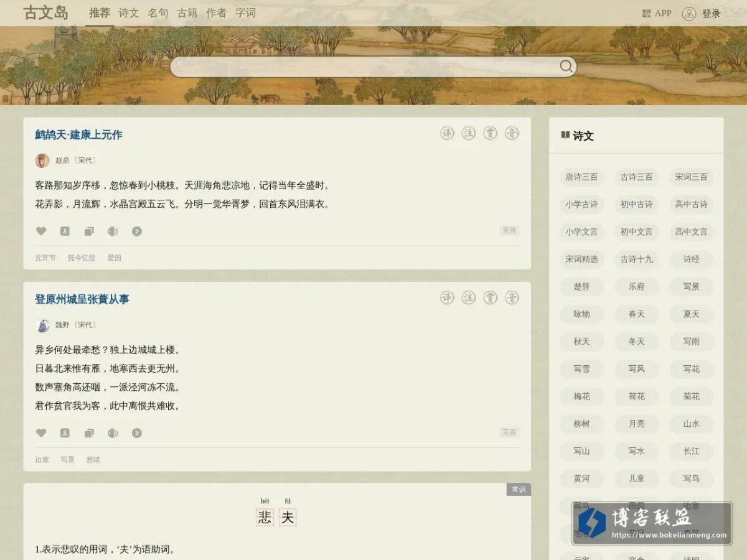Image resolution: width=747 pixels, height=560 pixels.
Task: Pick the 梅花 category
Action: click(x=581, y=396)
